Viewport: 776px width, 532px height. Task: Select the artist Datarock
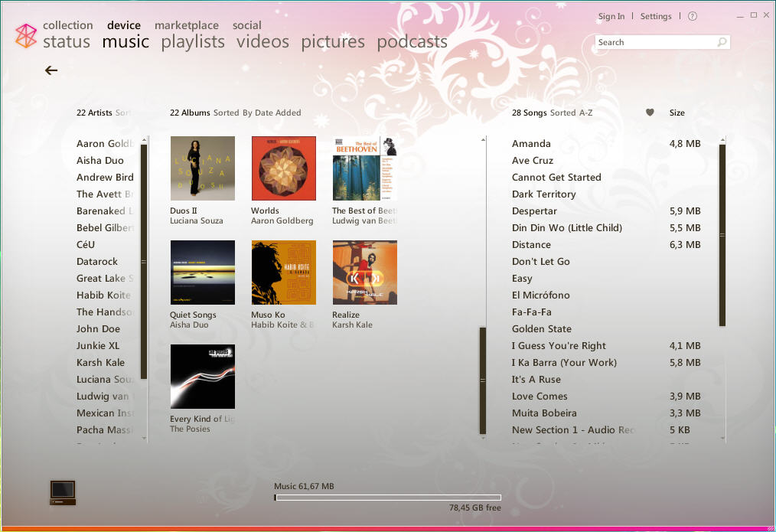coord(97,262)
